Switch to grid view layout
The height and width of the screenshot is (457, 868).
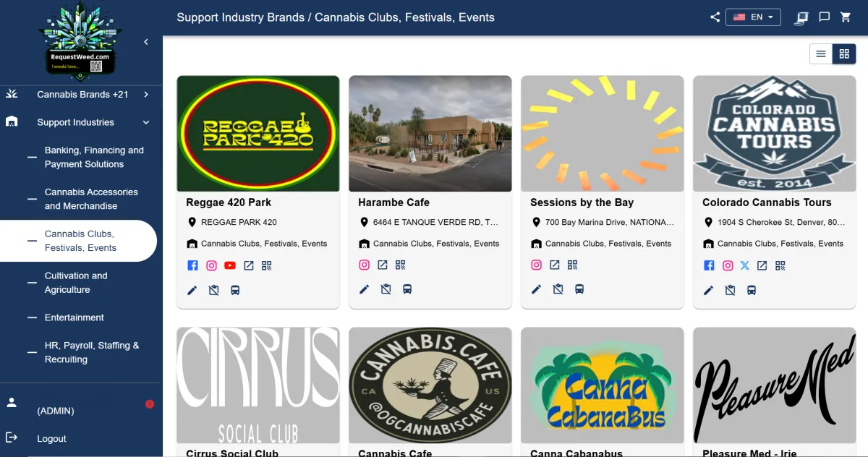pos(844,54)
